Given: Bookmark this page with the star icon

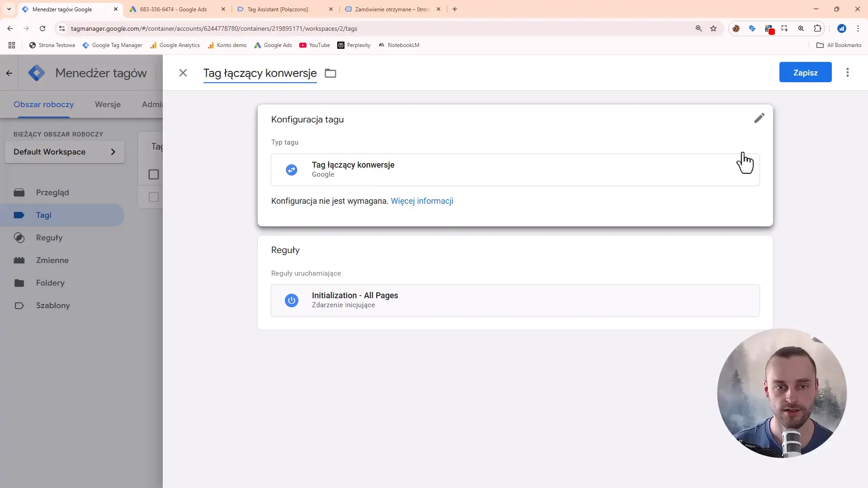Looking at the screenshot, I should coord(713,28).
